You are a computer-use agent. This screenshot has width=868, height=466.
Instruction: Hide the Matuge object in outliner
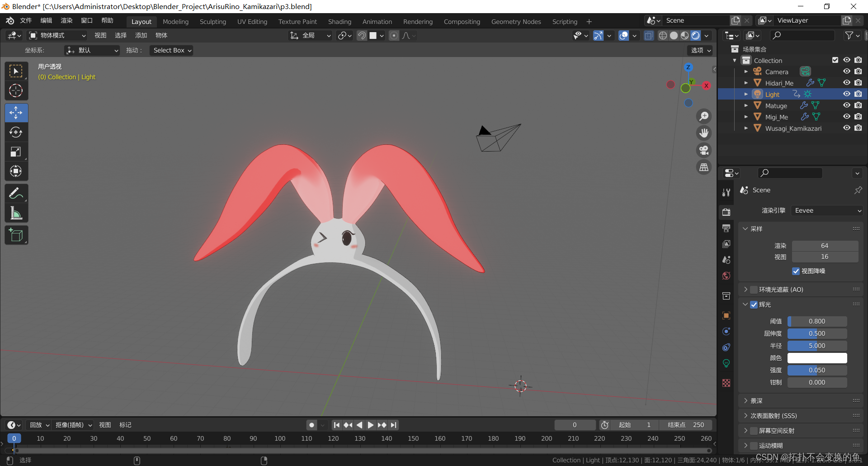pyautogui.click(x=846, y=105)
